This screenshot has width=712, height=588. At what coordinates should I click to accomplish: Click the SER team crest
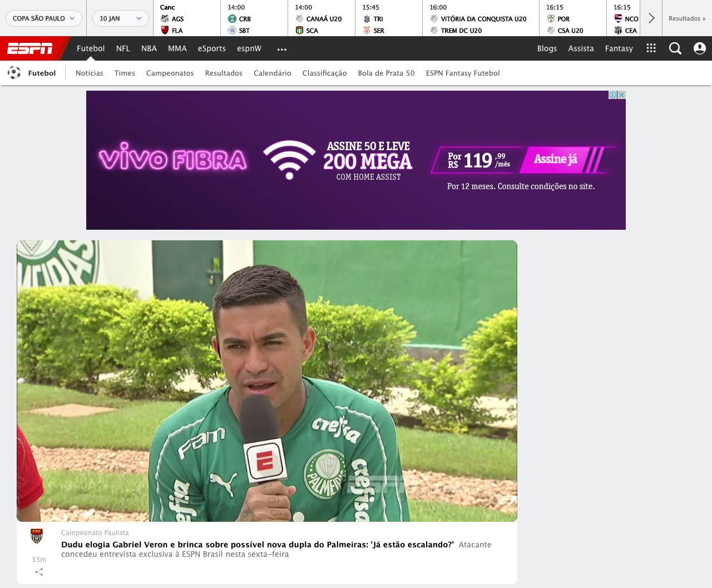click(x=367, y=30)
